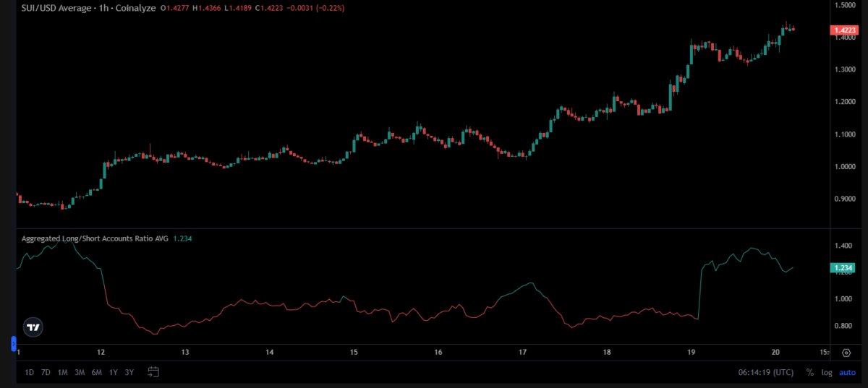Select the 7D time range
868x388 pixels.
[46, 372]
